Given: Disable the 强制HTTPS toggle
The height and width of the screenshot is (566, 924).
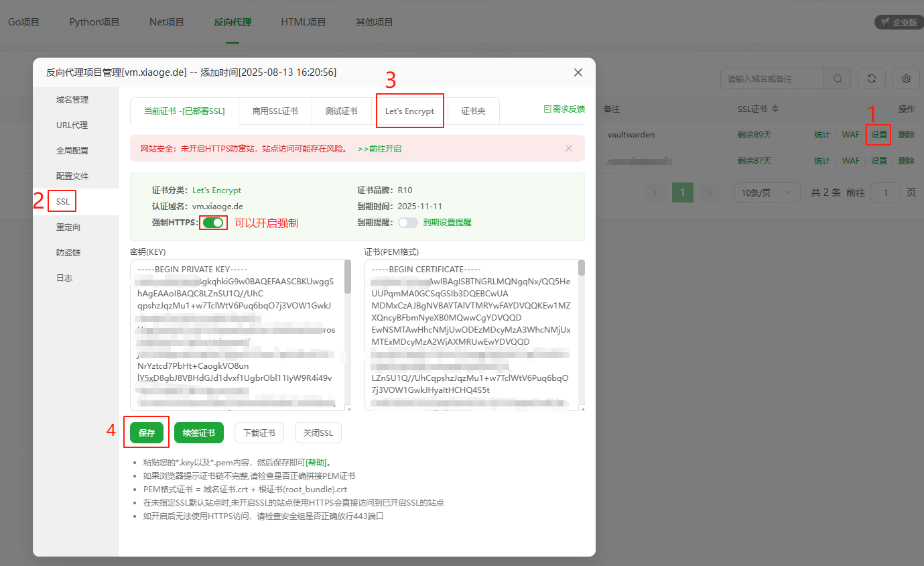Looking at the screenshot, I should coord(213,222).
